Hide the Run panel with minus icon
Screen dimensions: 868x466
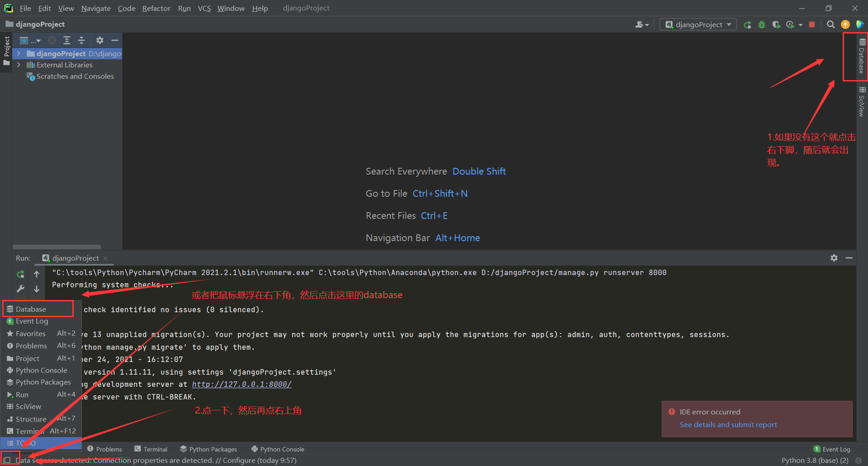click(849, 258)
